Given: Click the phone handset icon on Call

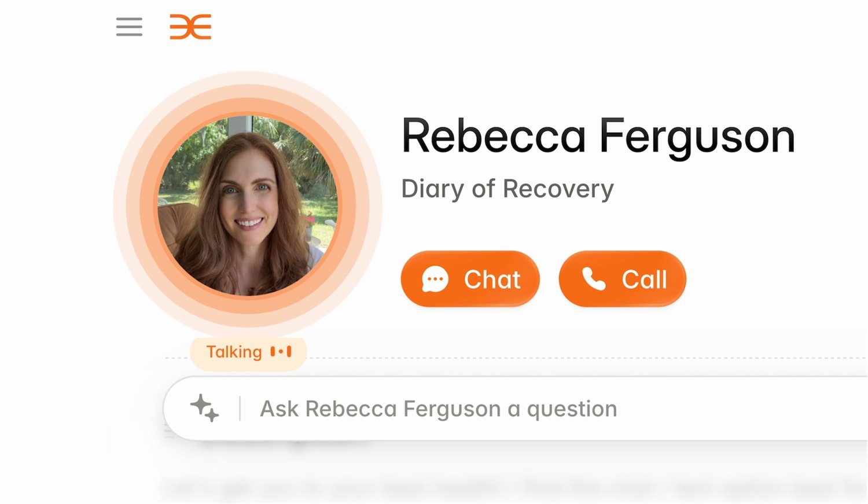Looking at the screenshot, I should pyautogui.click(x=594, y=279).
